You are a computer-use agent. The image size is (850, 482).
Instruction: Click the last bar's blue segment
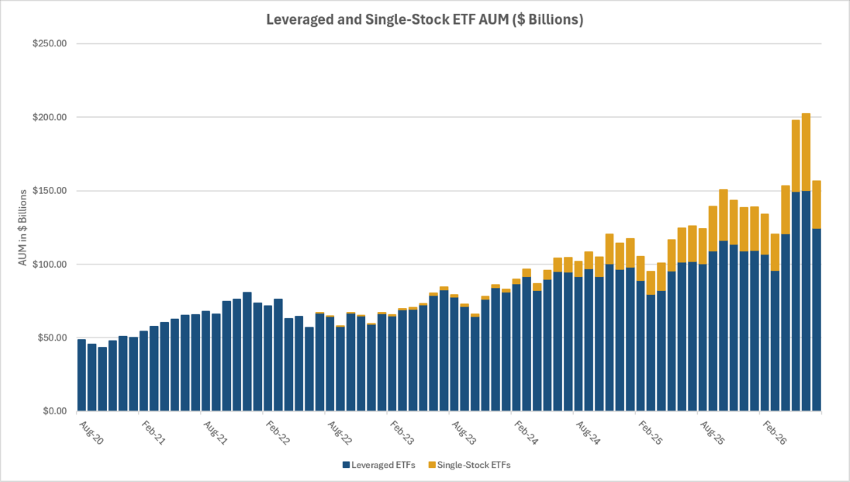click(x=816, y=320)
